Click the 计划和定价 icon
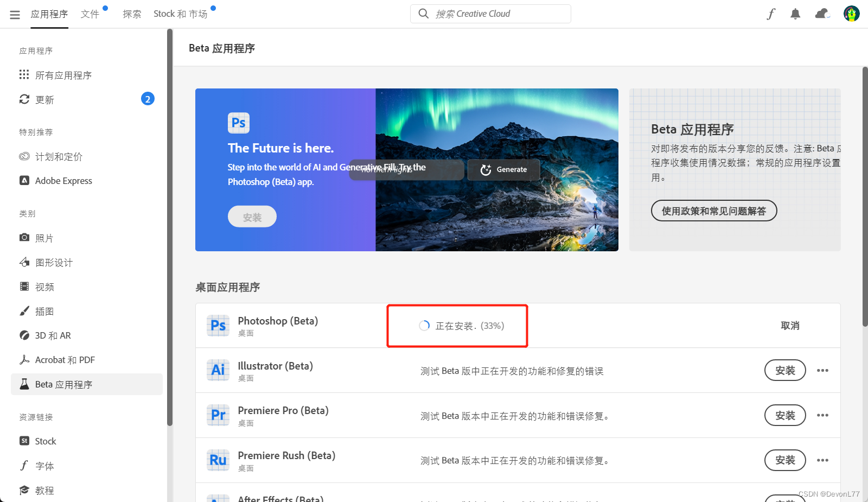Viewport: 868px width, 502px height. 24,156
